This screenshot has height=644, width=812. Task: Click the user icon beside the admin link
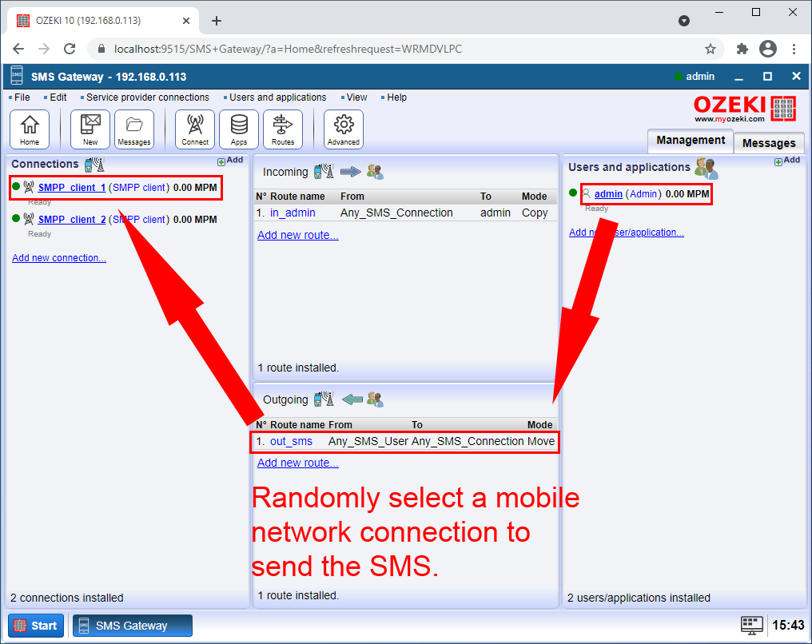(x=587, y=194)
